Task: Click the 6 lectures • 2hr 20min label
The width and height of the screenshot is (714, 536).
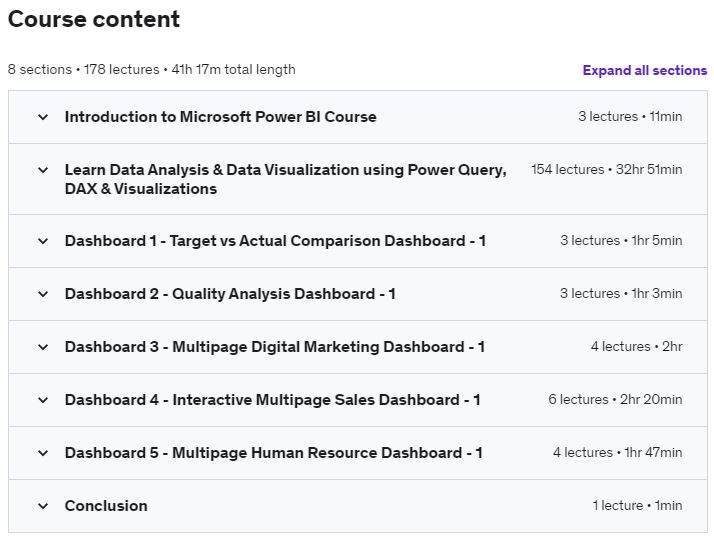Action: click(615, 400)
